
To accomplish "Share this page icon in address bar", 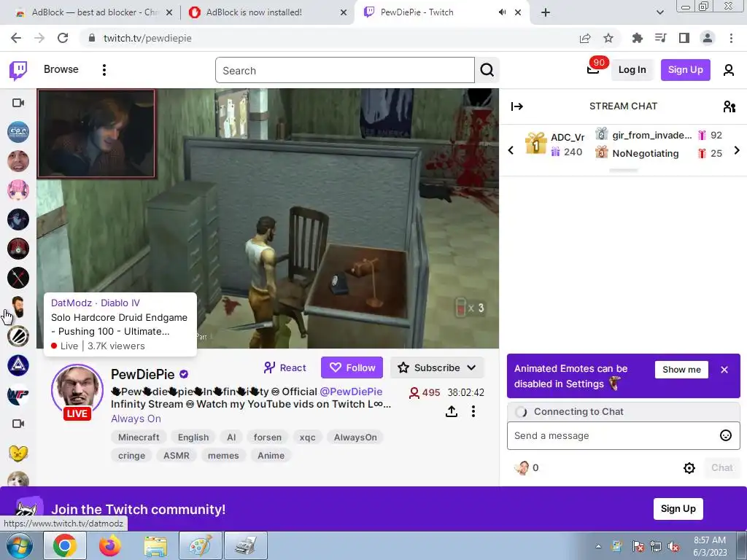I will 585,38.
